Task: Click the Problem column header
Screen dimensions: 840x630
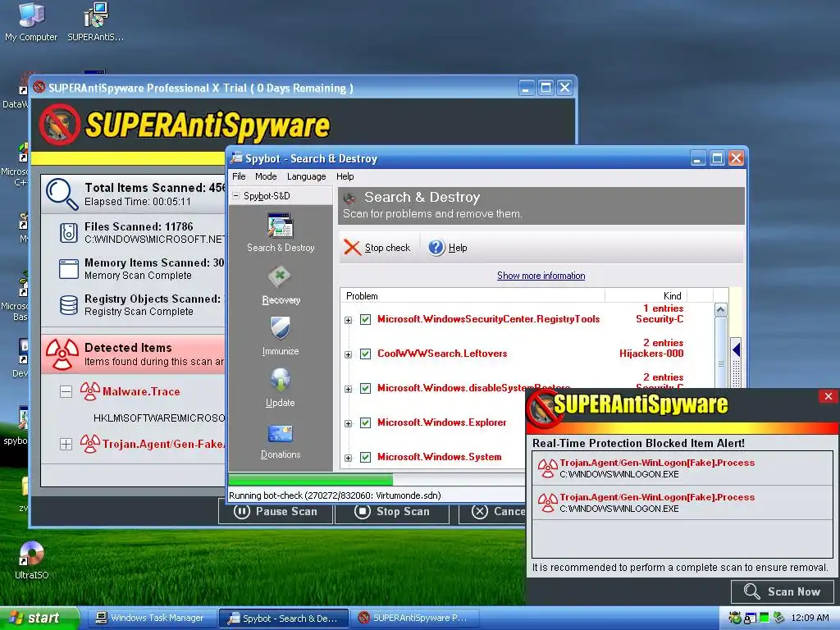Action: 472,295
